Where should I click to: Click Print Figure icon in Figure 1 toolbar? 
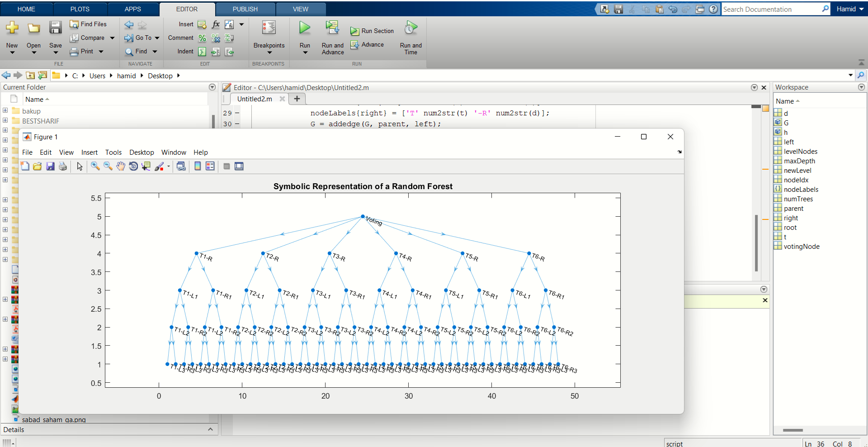coord(63,166)
